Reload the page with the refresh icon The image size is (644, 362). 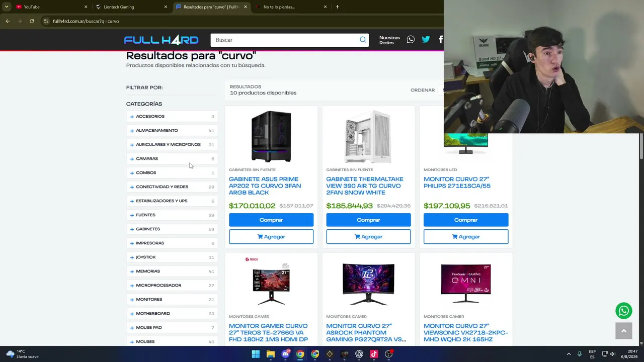point(32,21)
